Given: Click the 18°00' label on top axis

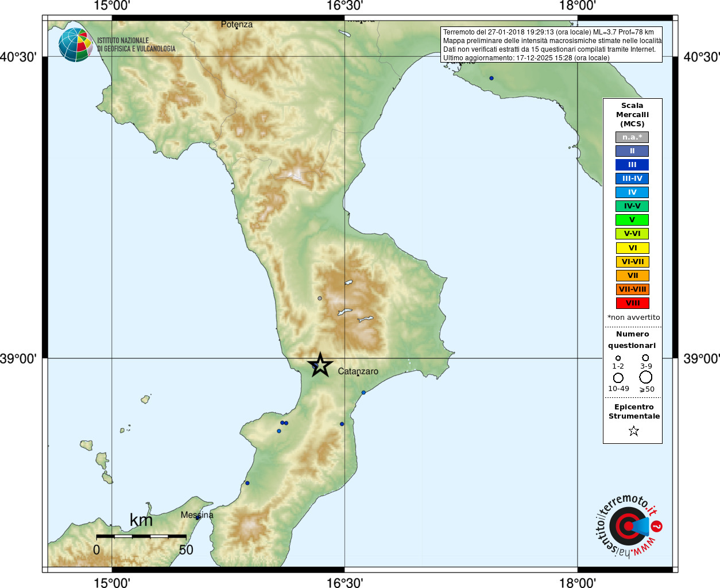Looking at the screenshot, I should coord(578,6).
